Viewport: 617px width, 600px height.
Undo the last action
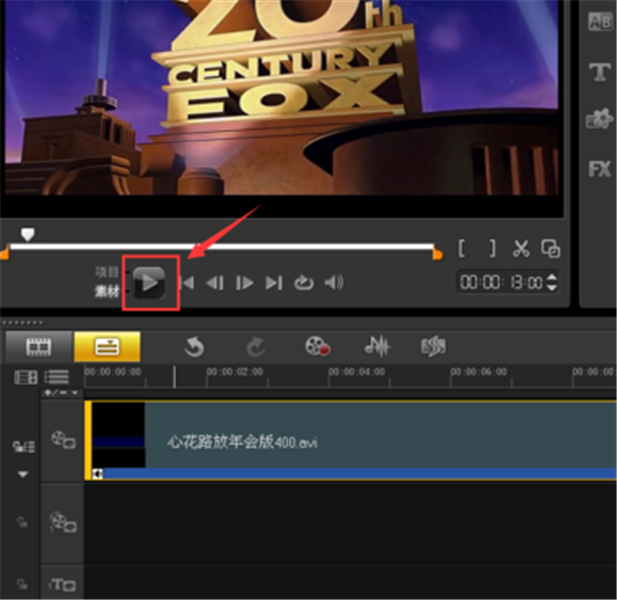(194, 347)
